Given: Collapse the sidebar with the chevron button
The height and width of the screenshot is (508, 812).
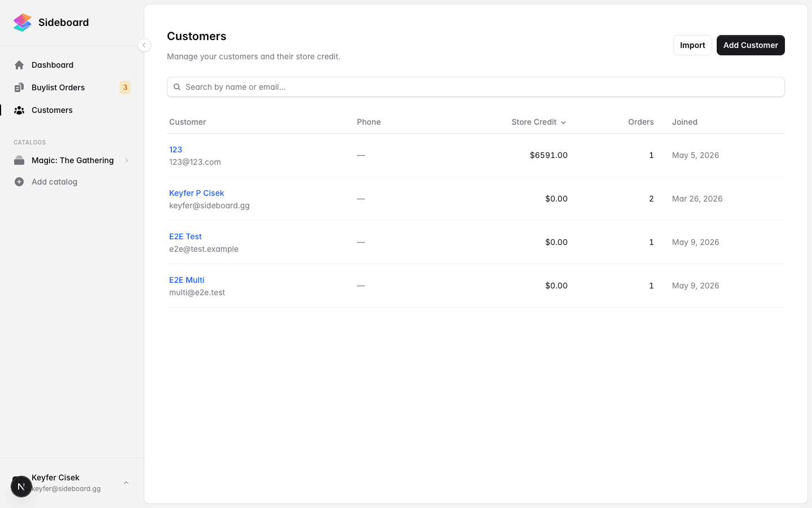Looking at the screenshot, I should point(144,45).
